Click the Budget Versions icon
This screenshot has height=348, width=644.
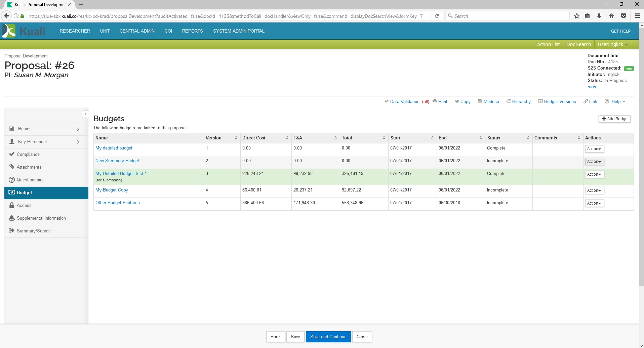[540, 101]
